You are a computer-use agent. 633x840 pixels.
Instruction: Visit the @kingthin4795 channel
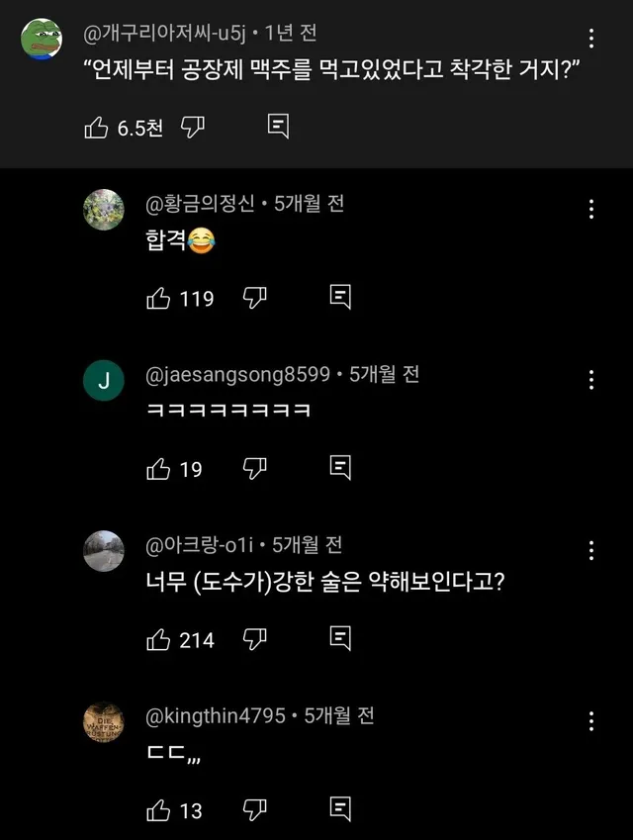pyautogui.click(x=216, y=715)
